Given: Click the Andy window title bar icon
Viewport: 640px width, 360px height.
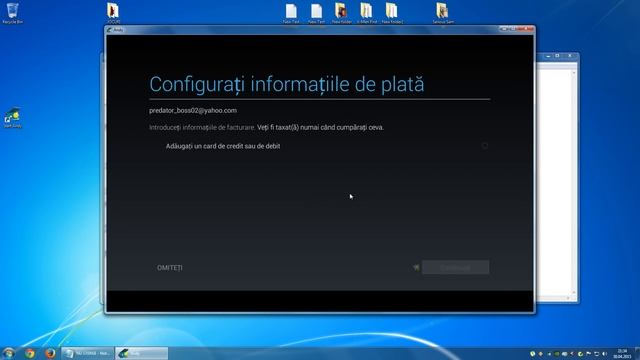Looking at the screenshot, I should tap(109, 30).
